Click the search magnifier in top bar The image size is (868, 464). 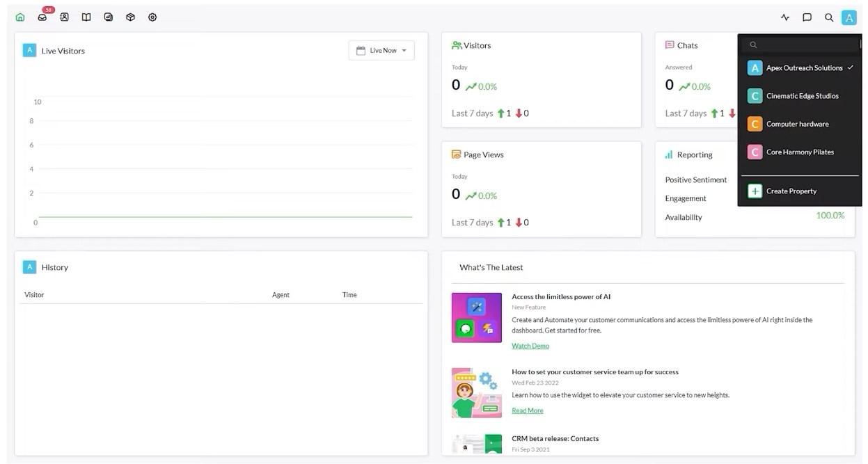829,17
